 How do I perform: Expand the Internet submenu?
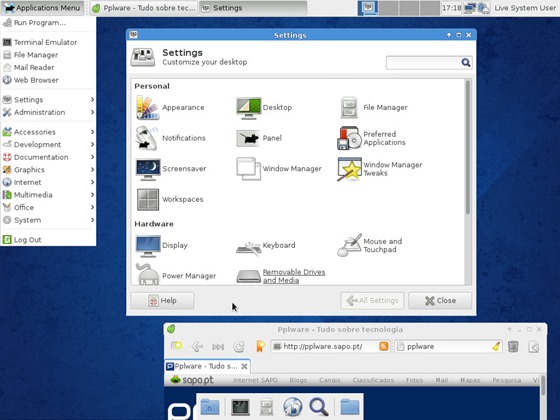pos(48,182)
